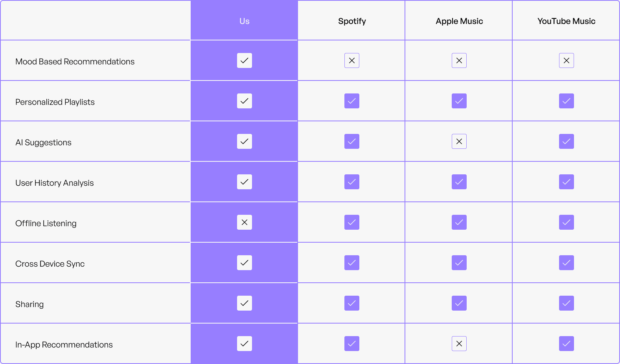Toggle the Us Cross Device Sync checkbox

point(245,263)
